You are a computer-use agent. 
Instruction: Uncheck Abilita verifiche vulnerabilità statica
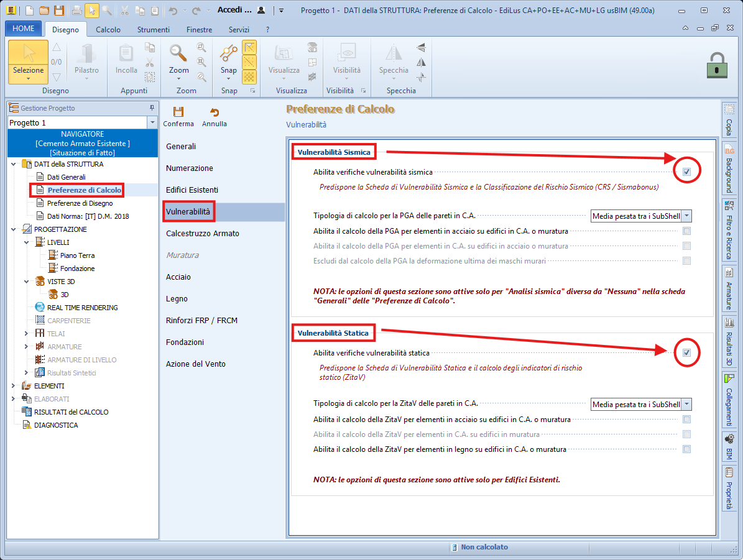click(686, 353)
